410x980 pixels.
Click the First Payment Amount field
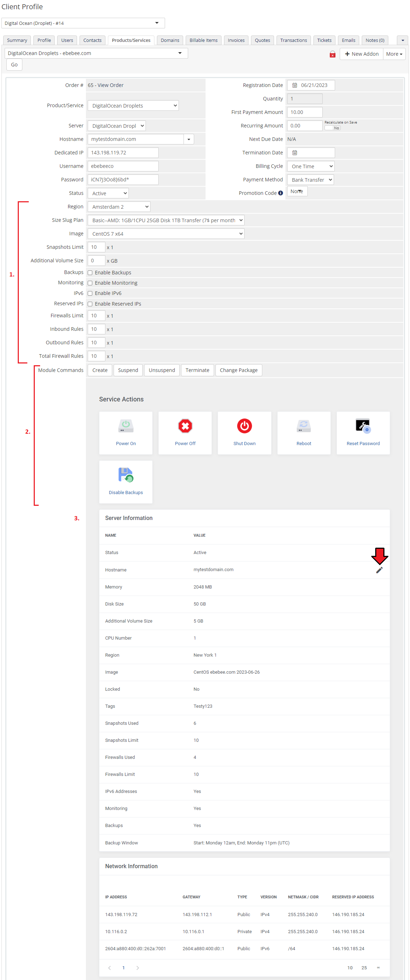click(305, 112)
